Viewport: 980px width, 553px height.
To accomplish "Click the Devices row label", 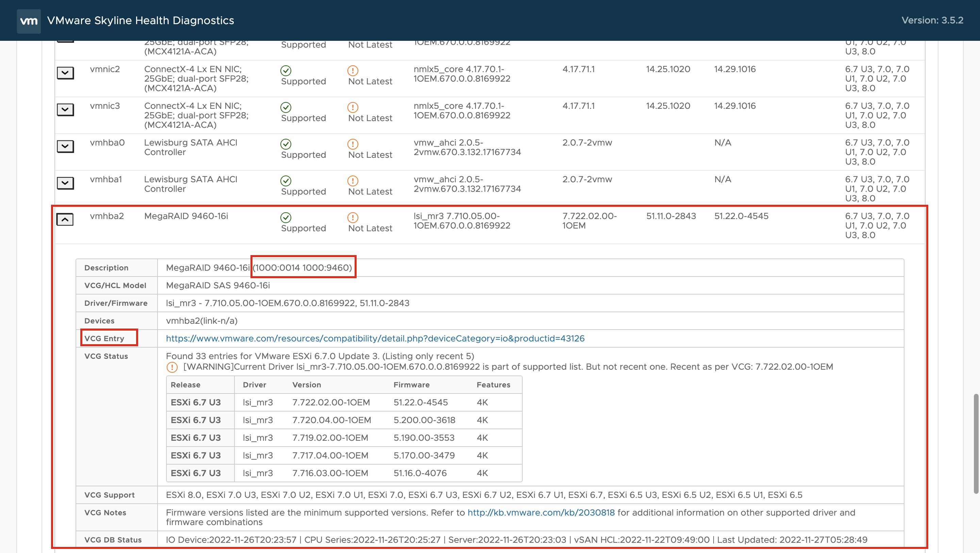I will tap(99, 321).
